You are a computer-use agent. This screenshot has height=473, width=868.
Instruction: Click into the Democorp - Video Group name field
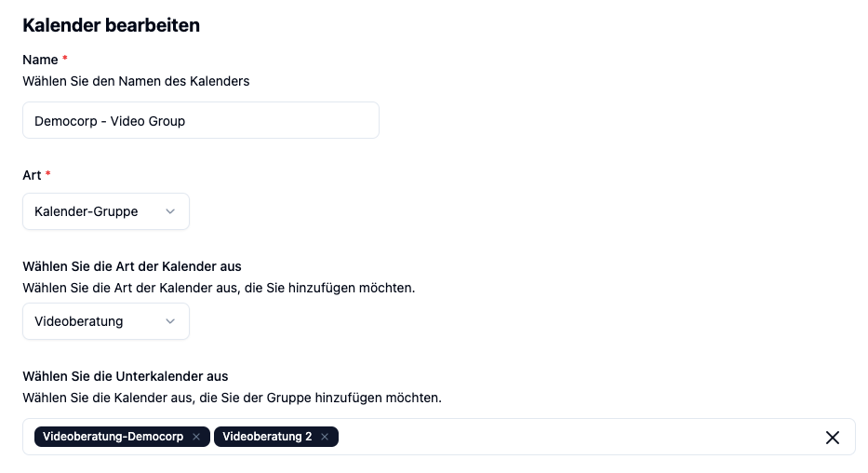tap(201, 120)
